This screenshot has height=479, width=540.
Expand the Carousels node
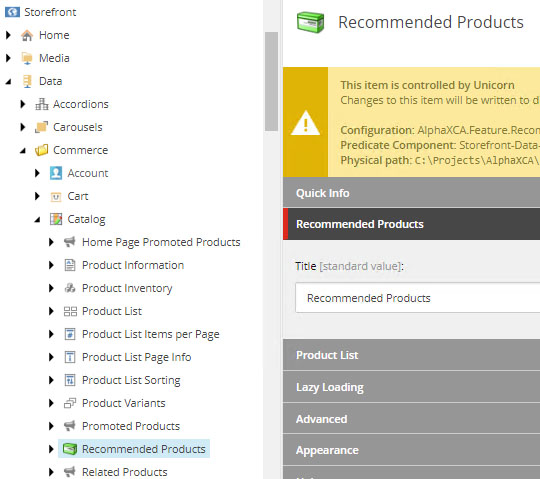pyautogui.click(x=23, y=127)
